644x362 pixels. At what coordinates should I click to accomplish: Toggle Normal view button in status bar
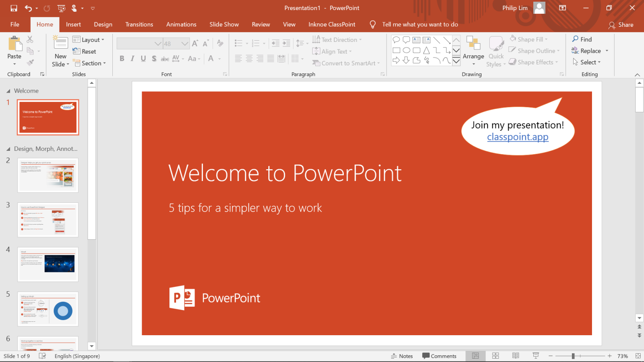pyautogui.click(x=475, y=356)
